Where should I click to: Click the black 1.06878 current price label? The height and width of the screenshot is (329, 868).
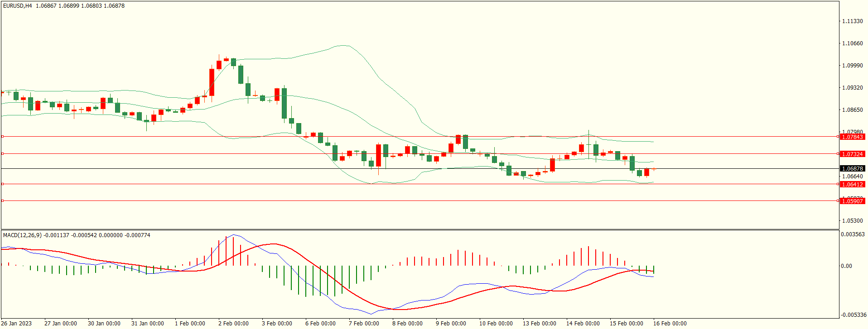pos(852,168)
